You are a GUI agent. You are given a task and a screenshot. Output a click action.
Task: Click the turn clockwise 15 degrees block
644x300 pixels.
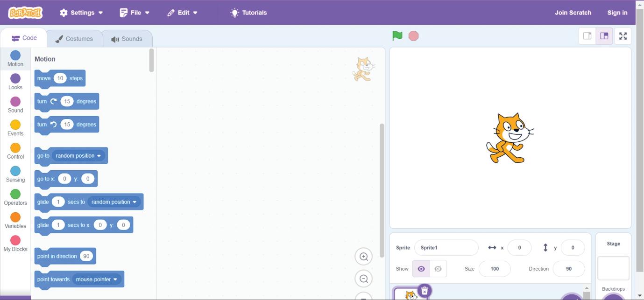click(67, 102)
